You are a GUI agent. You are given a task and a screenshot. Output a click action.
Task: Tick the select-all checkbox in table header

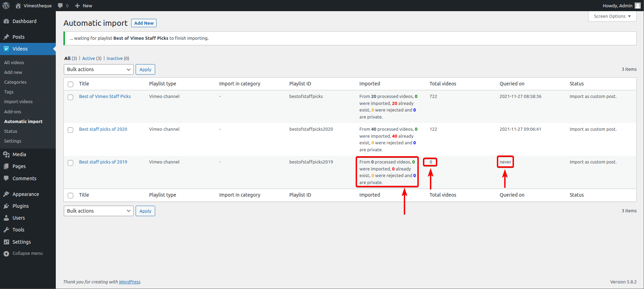coord(70,84)
